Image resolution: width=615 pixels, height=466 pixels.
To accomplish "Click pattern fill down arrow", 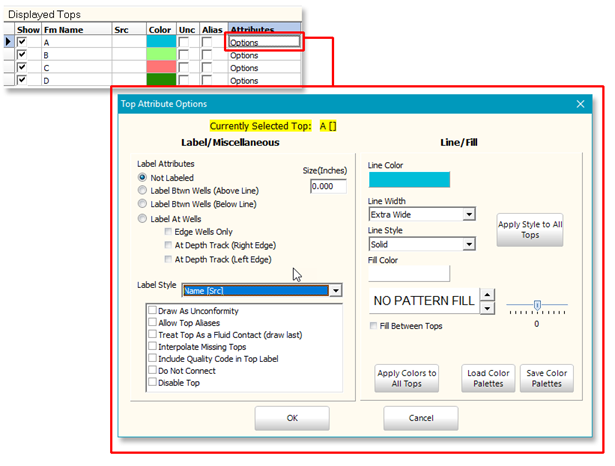I will [487, 308].
